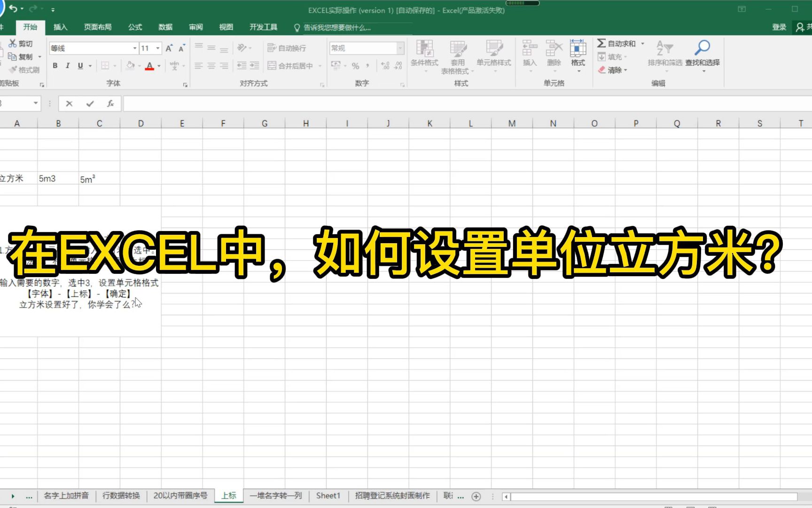Open Format as Table (套用表格格式)
Screen dimensions: 812x508
tap(458, 56)
